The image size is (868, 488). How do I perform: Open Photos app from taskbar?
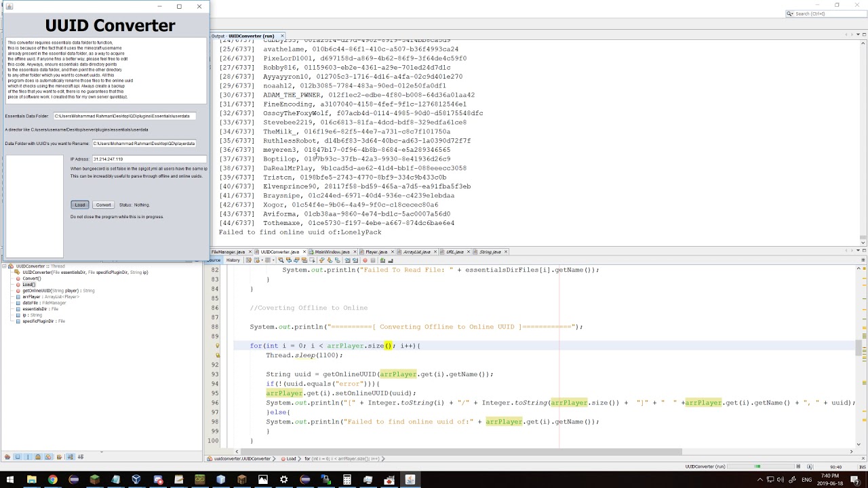click(x=262, y=480)
